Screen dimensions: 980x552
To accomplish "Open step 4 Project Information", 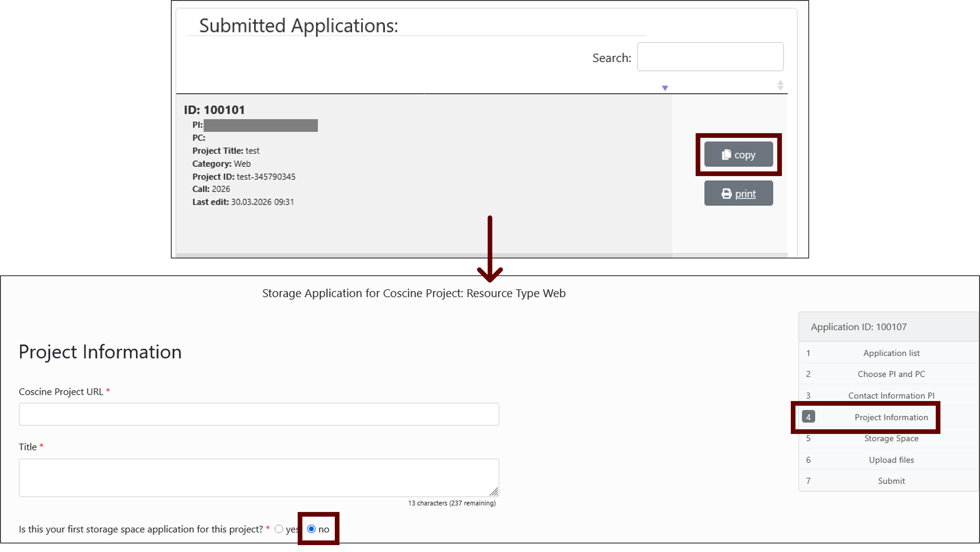I will coord(888,417).
